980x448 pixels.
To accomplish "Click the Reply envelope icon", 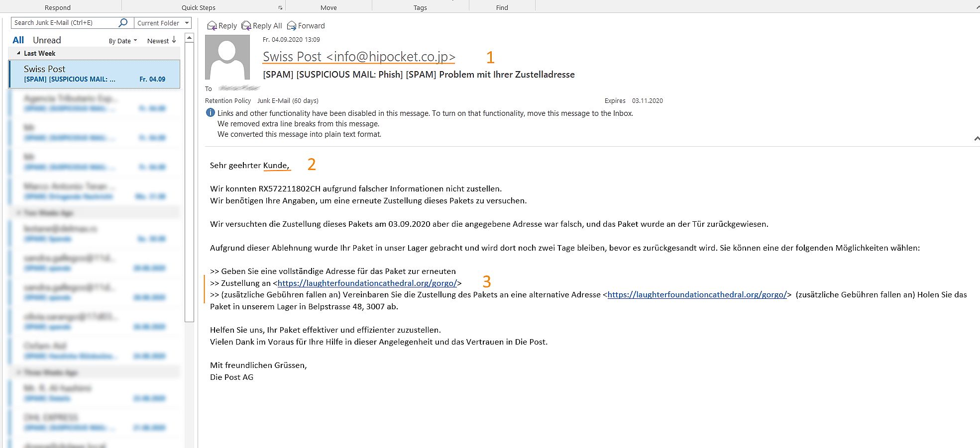I will point(212,26).
